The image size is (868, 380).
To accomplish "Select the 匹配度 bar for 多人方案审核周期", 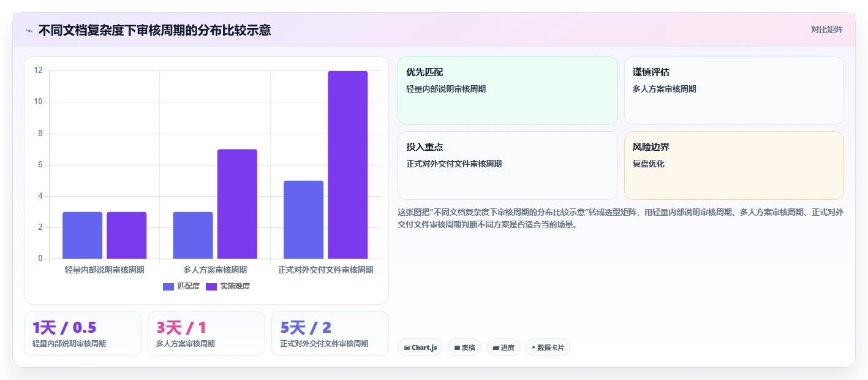I will click(193, 235).
